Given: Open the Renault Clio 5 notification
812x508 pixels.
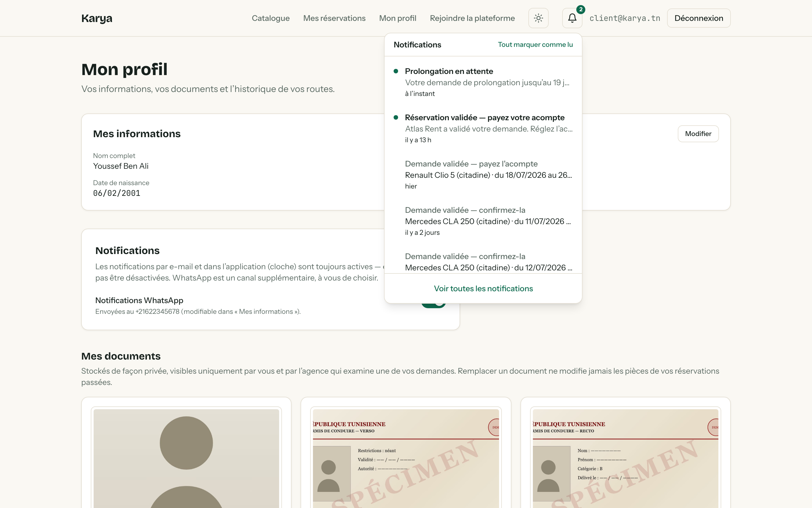Looking at the screenshot, I should coord(483,175).
